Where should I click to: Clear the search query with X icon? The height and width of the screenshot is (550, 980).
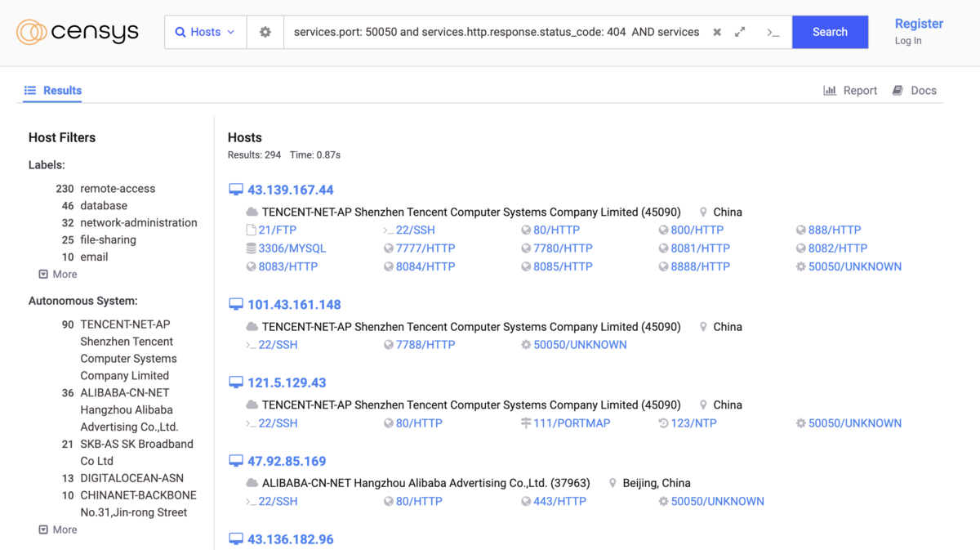[717, 33]
